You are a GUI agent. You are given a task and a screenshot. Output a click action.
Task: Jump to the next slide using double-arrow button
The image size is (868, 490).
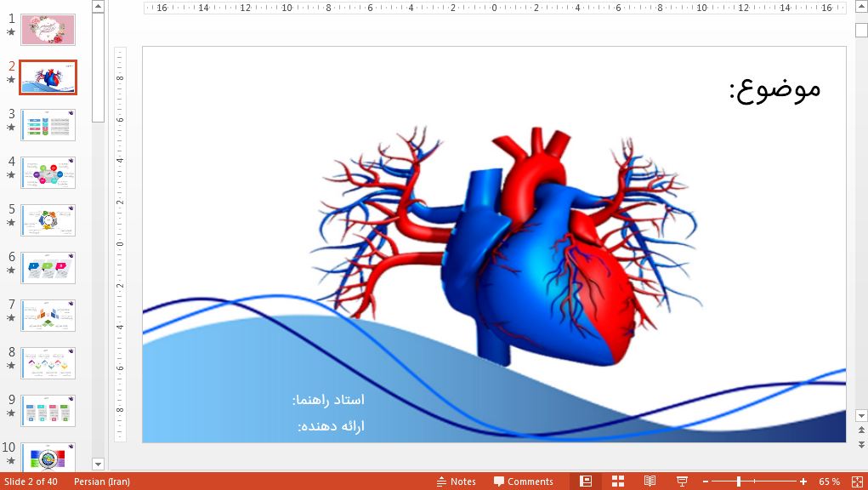click(861, 445)
